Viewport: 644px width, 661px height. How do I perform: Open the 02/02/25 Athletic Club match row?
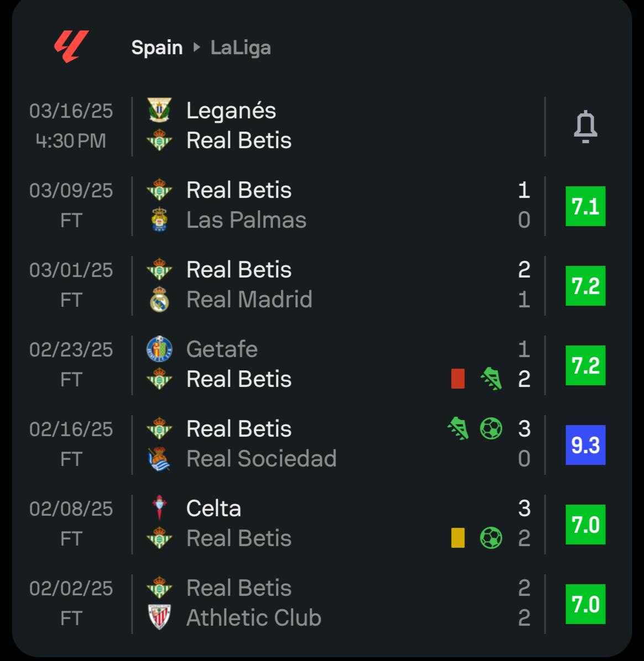coord(332,603)
